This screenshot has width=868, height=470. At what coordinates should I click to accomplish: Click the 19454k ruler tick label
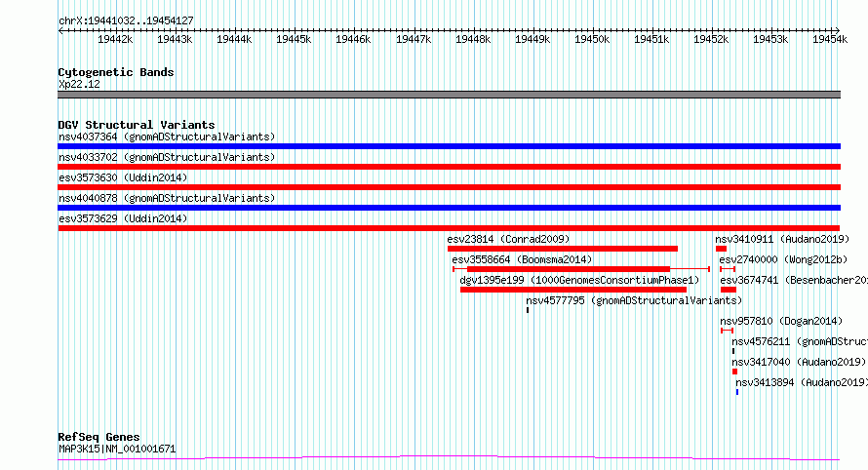(830, 39)
